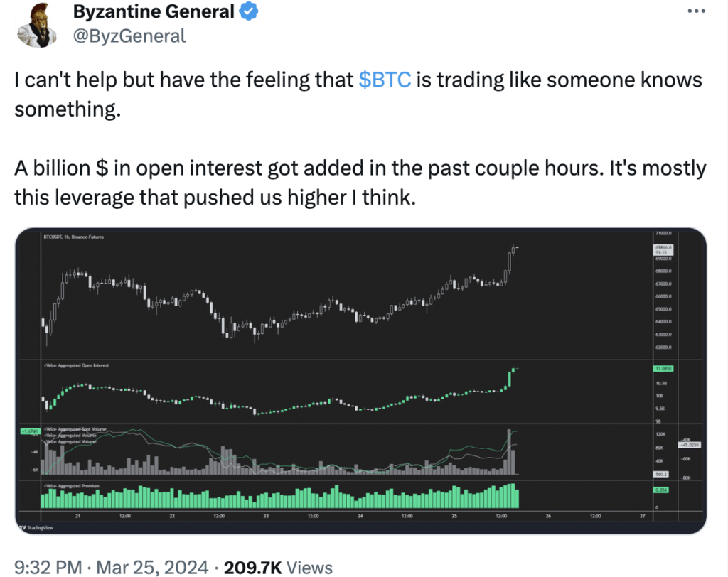Open the three-dot more options menu
Screen dimensions: 728x577
pyautogui.click(x=697, y=12)
